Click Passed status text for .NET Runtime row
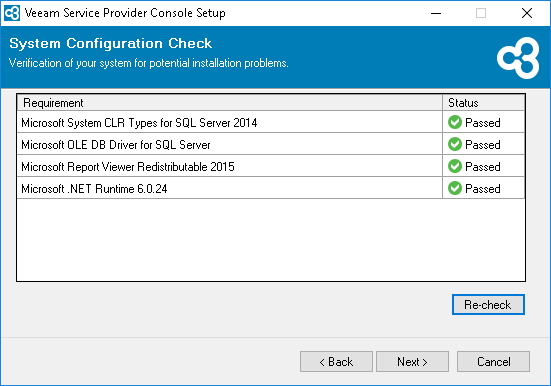The image size is (551, 386). tap(482, 188)
